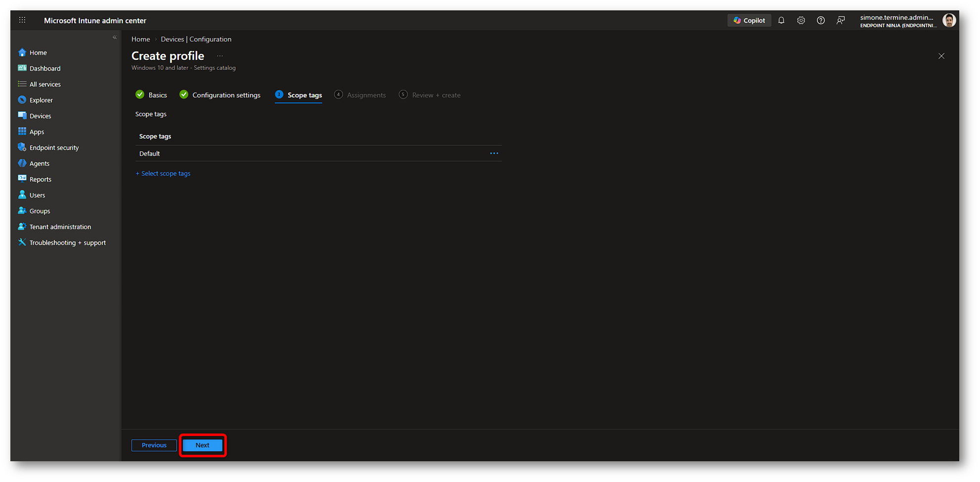
Task: Click the green check beside Configuration settings
Action: coord(184,94)
